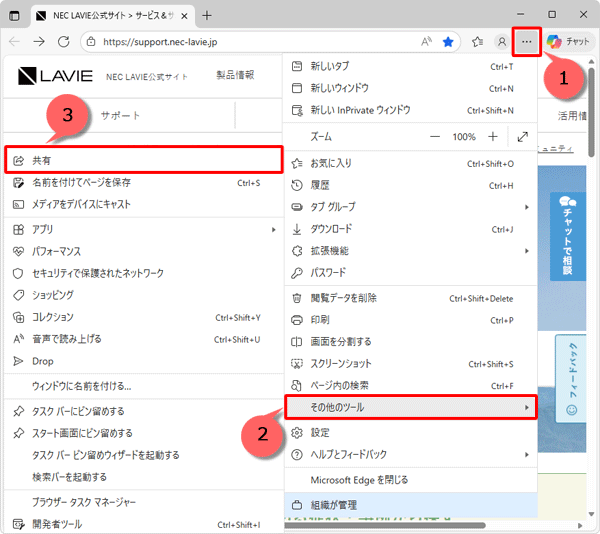This screenshot has height=534, width=600.
Task: Open the read aloud icon in address bar
Action: (x=426, y=42)
